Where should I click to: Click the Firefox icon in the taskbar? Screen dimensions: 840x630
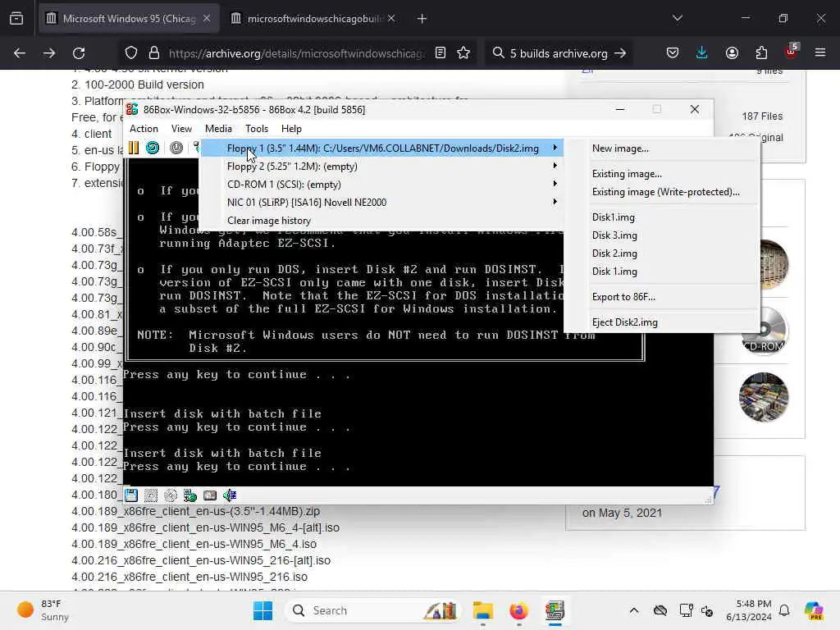518,610
